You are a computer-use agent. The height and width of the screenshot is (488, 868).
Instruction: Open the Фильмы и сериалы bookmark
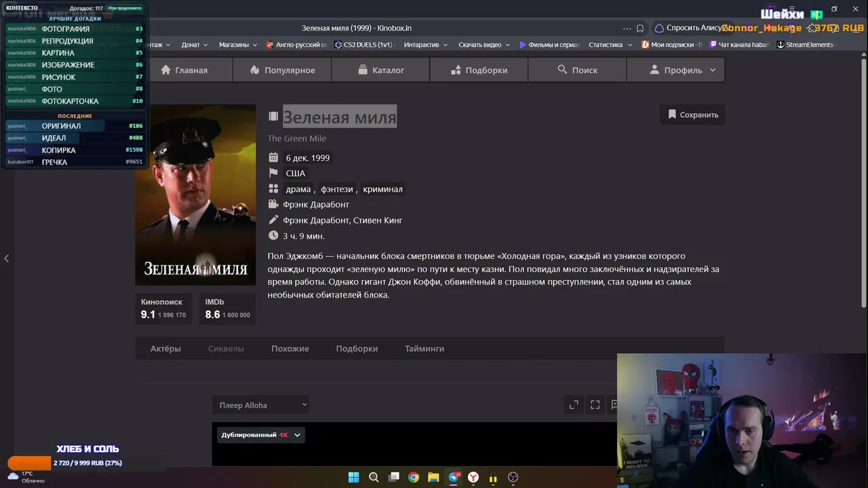[x=550, y=45]
